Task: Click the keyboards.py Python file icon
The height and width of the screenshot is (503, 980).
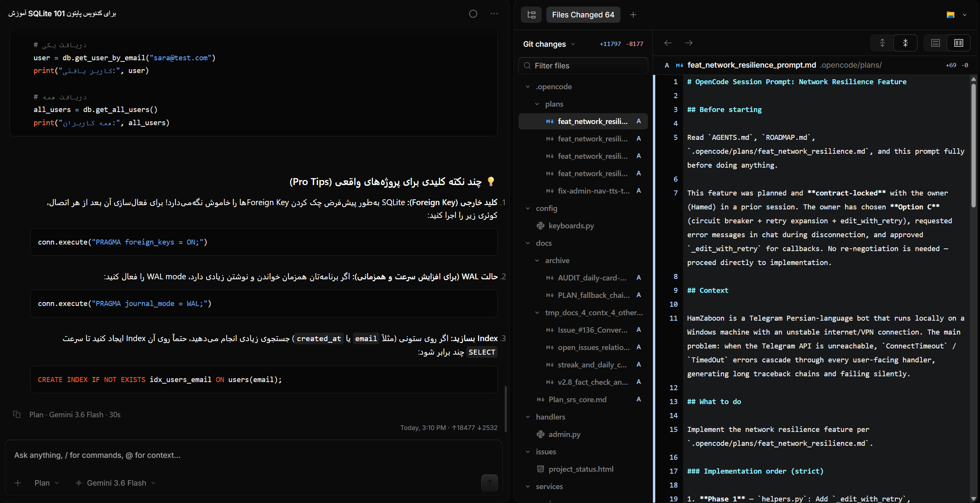Action: point(541,226)
